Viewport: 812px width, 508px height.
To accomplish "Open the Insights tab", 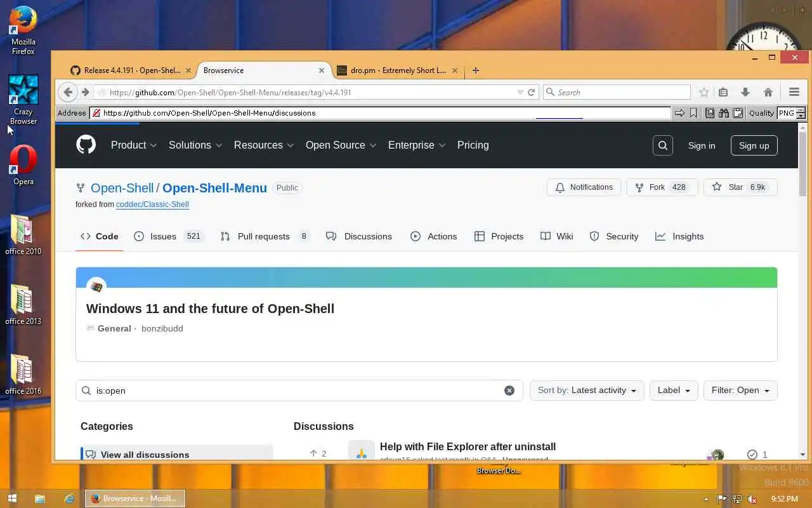I will coord(679,236).
